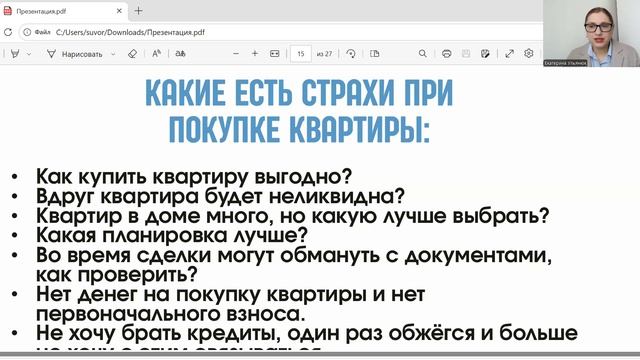Click the save as icon
This screenshot has height=360, width=640.
[x=485, y=53]
